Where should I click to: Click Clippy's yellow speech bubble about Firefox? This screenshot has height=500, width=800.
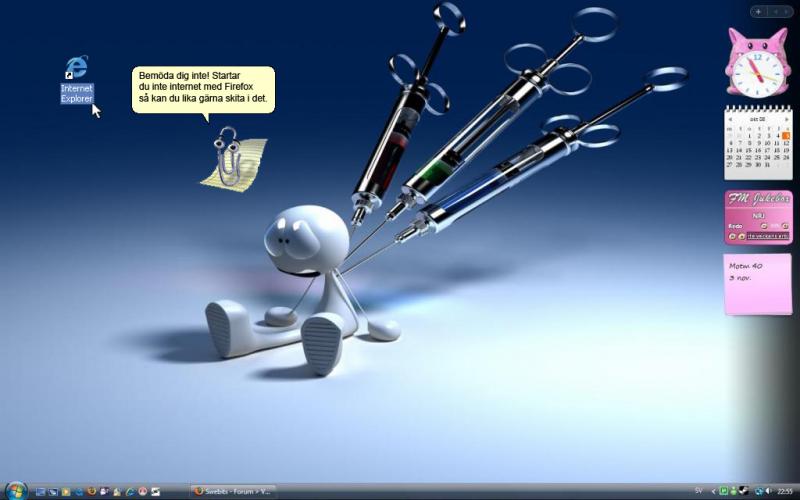point(203,89)
